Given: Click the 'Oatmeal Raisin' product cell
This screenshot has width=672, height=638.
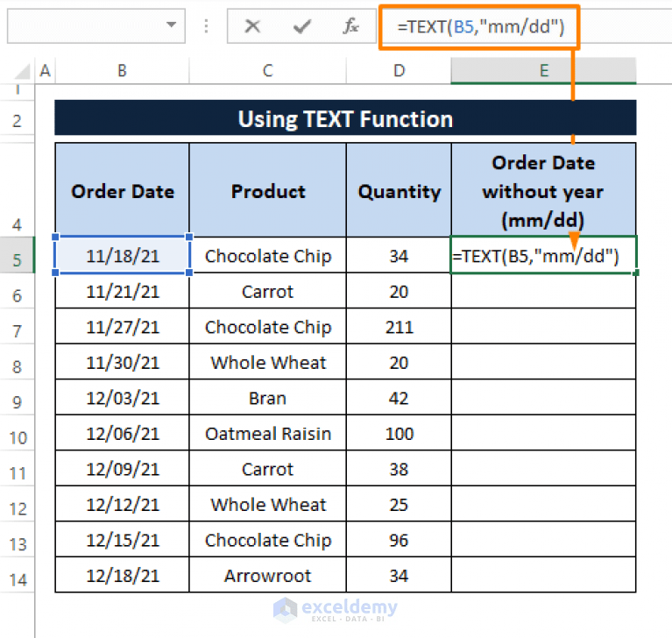Looking at the screenshot, I should point(267,433).
